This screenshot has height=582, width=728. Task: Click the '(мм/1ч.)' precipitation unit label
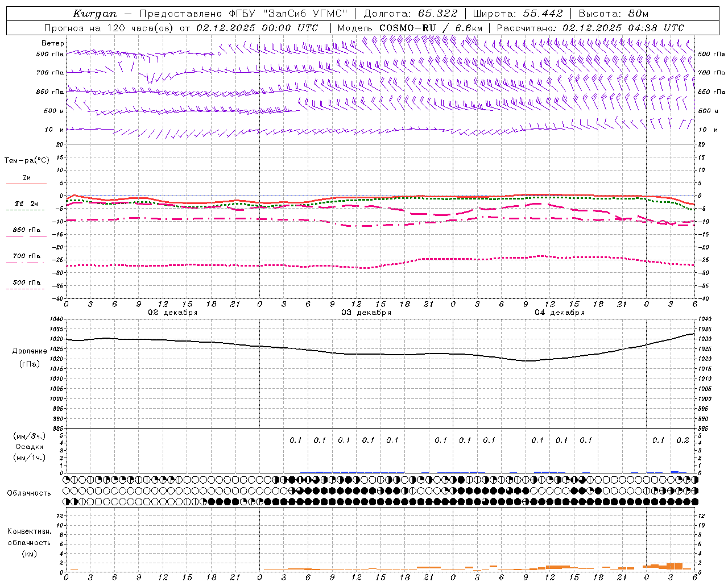tap(30, 458)
